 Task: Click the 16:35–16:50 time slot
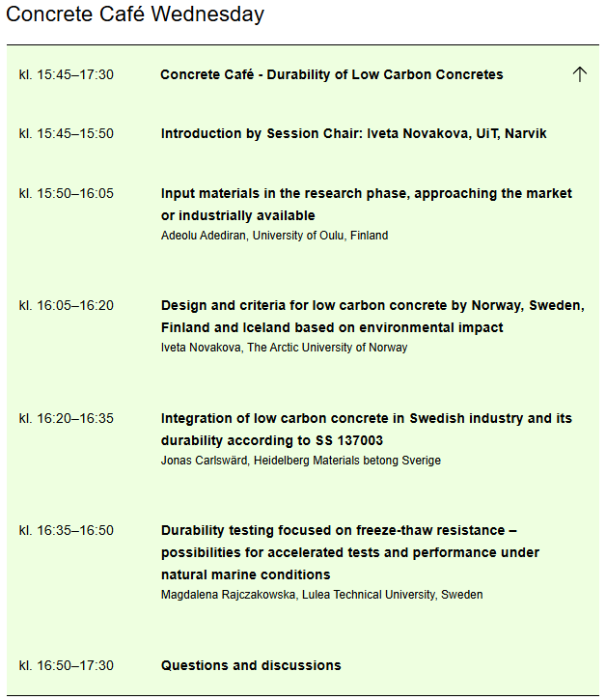(67, 530)
